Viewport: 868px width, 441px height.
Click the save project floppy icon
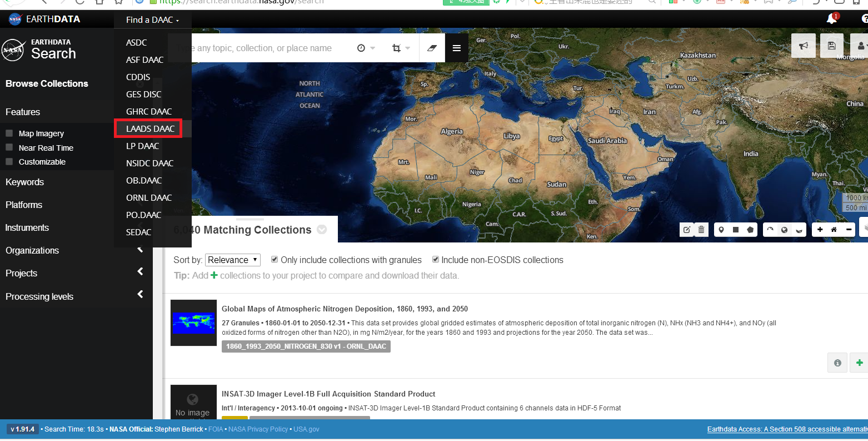832,46
